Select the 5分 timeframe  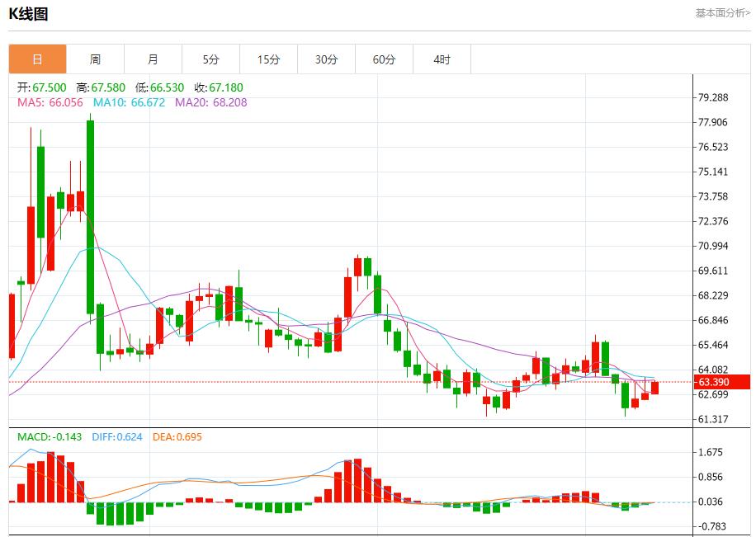tap(210, 59)
